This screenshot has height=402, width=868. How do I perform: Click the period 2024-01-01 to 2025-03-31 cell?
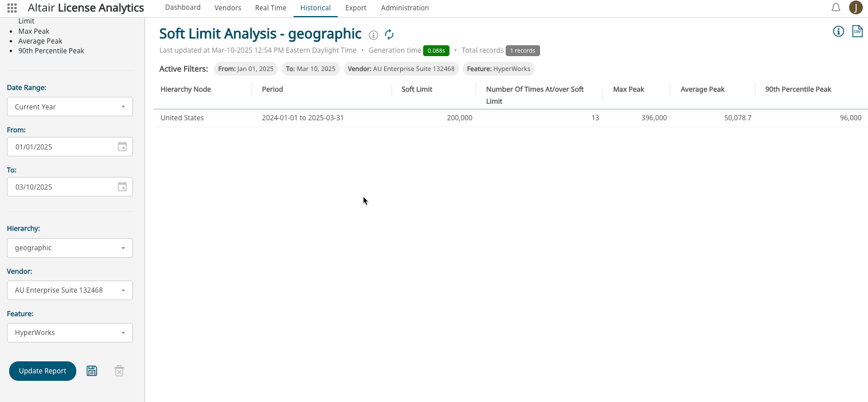pyautogui.click(x=303, y=118)
